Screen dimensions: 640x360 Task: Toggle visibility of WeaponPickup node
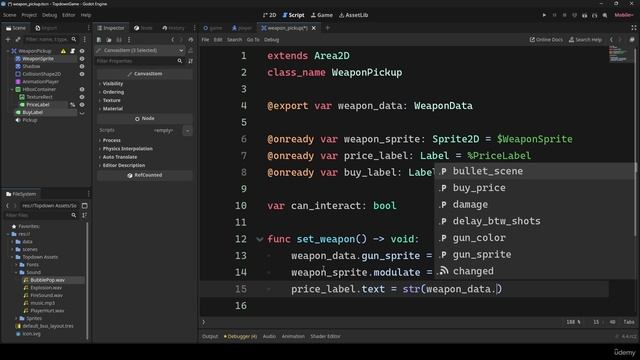click(82, 51)
